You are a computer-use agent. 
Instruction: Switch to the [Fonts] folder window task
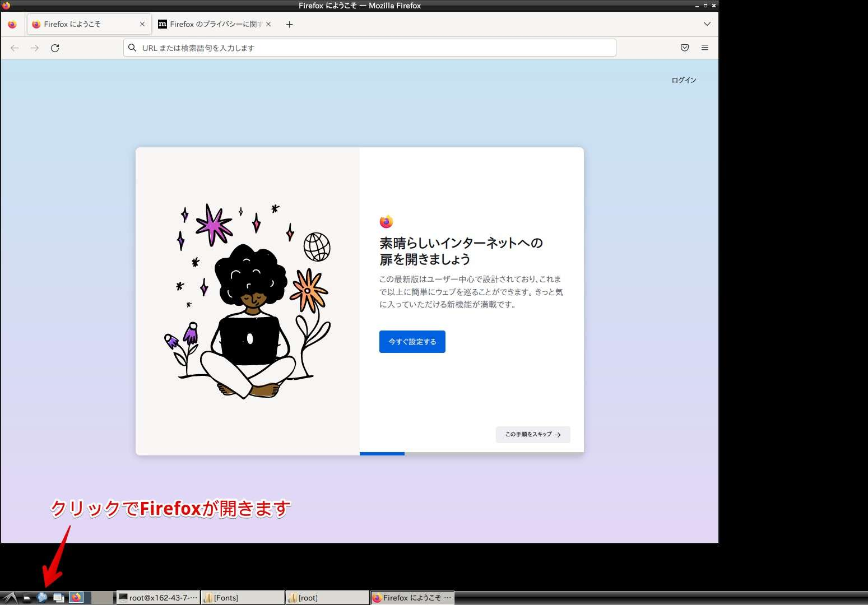pos(243,598)
